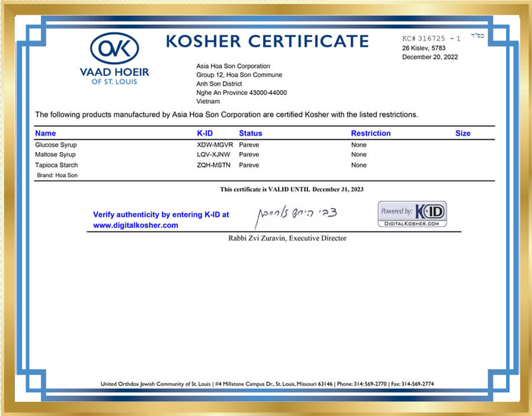
Task: Click the K-ID column header
Action: pos(205,133)
